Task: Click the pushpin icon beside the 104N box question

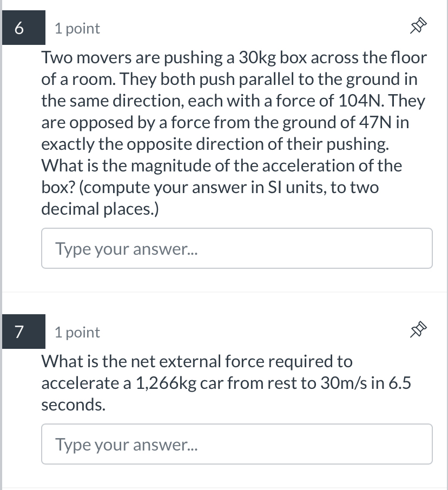Action: 417,25
